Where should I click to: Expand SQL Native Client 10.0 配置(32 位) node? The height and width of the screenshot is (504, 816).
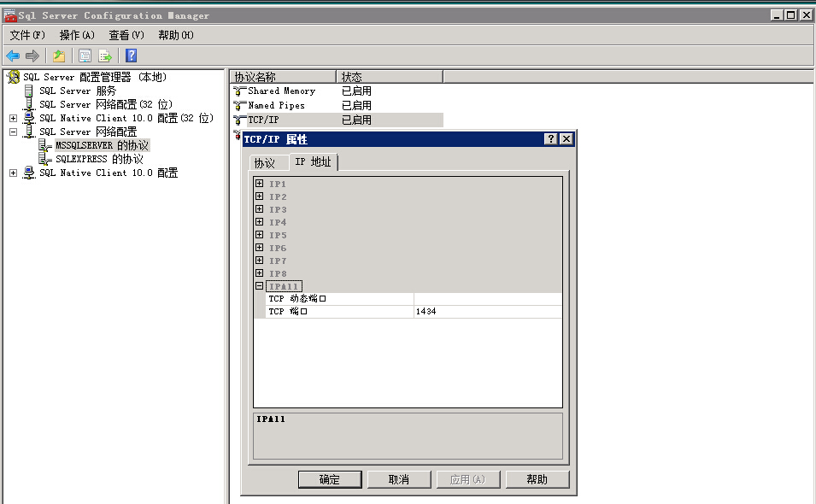[x=13, y=118]
